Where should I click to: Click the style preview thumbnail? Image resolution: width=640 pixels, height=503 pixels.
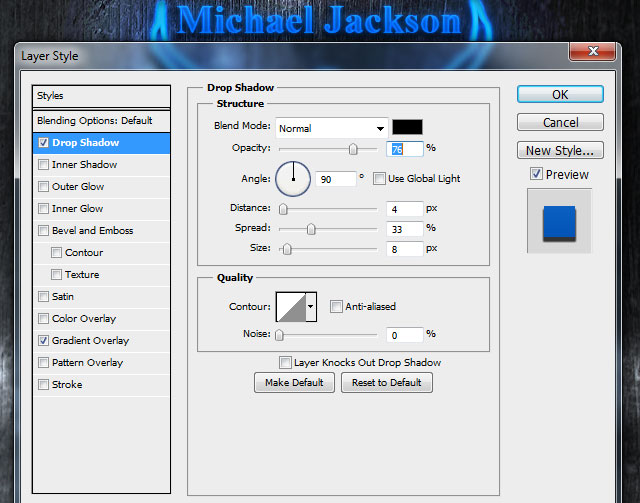pyautogui.click(x=559, y=221)
